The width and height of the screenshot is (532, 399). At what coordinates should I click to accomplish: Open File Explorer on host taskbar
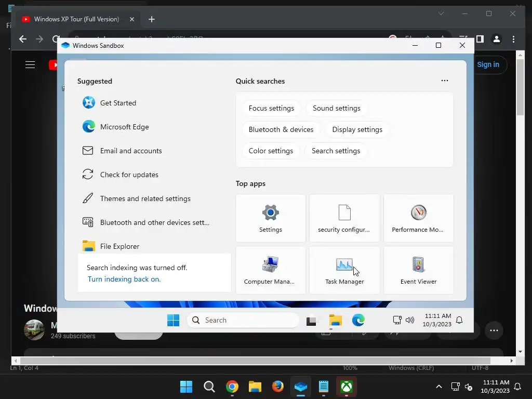pyautogui.click(x=255, y=387)
